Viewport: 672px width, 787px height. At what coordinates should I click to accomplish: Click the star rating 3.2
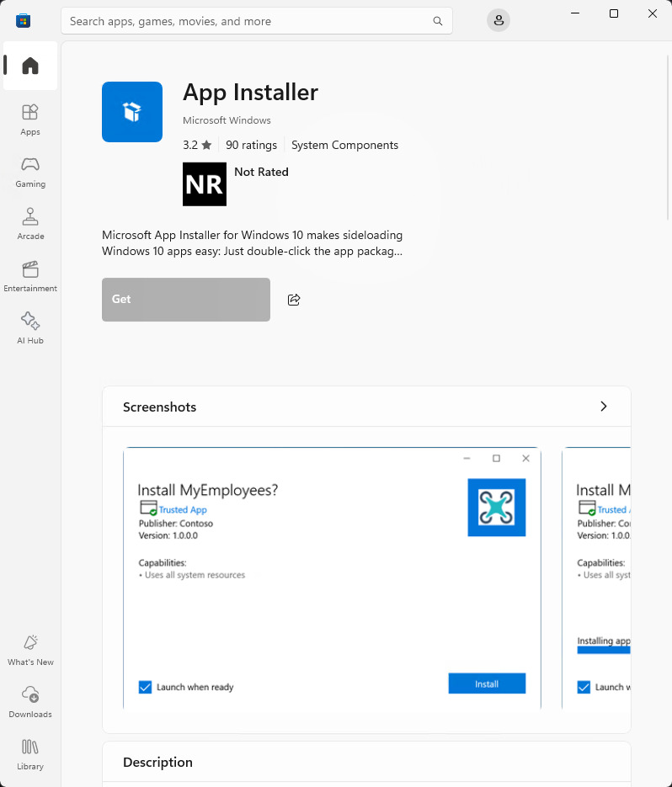coord(197,145)
